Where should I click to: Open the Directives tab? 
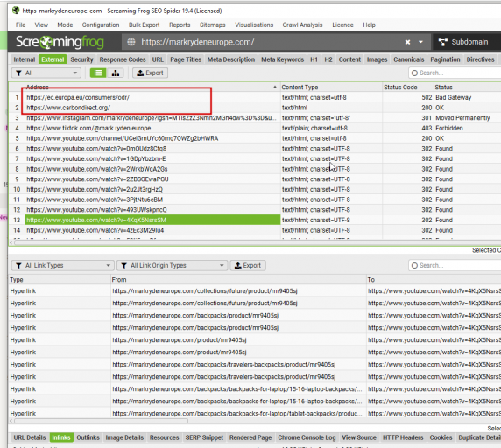[x=480, y=59]
